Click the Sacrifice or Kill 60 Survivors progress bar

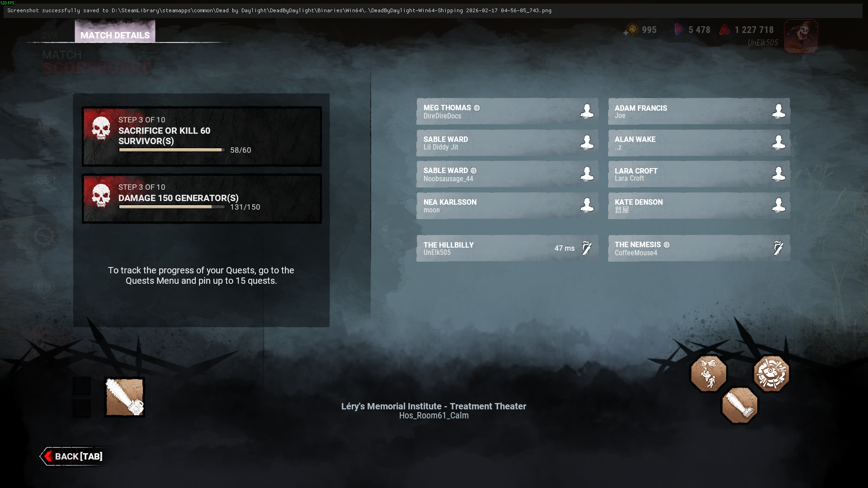[x=172, y=150]
